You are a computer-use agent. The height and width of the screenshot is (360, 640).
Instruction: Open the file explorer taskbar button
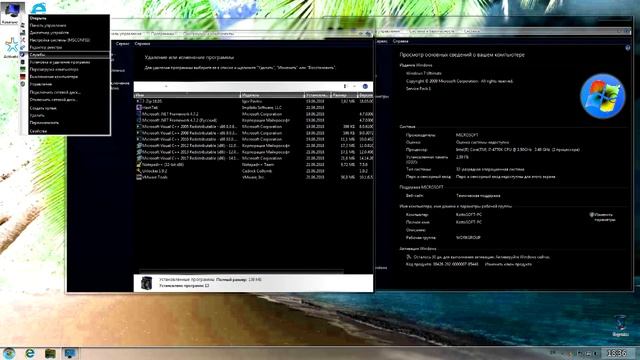click(x=50, y=353)
